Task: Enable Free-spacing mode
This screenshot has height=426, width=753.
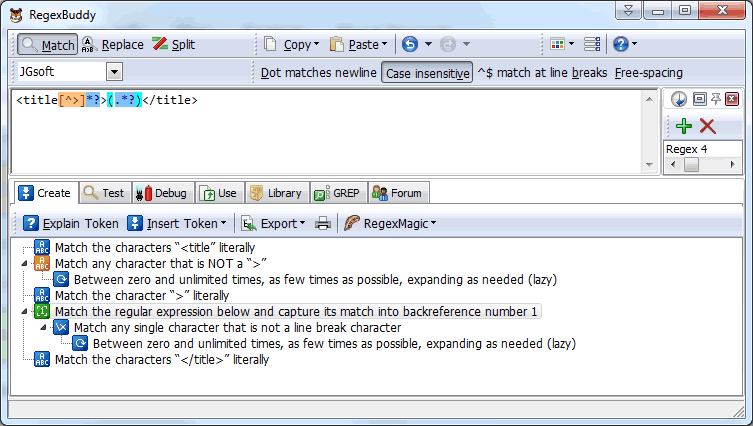Action: click(x=648, y=73)
